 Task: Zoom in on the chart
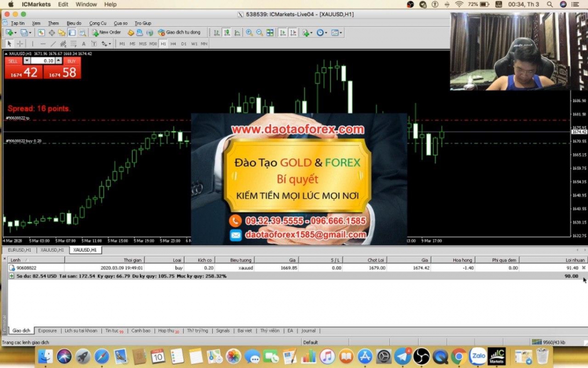[x=249, y=32]
